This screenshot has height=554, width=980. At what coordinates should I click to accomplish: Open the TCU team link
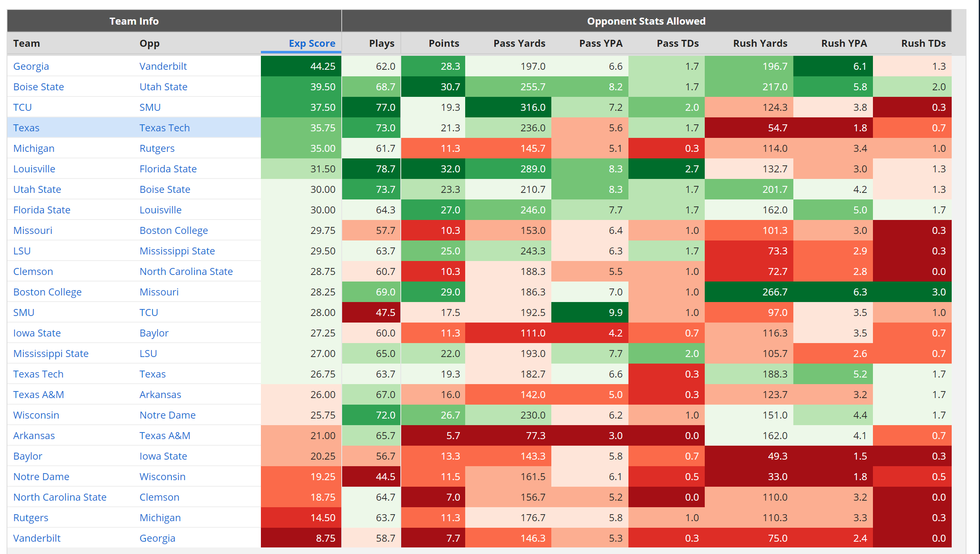[23, 107]
